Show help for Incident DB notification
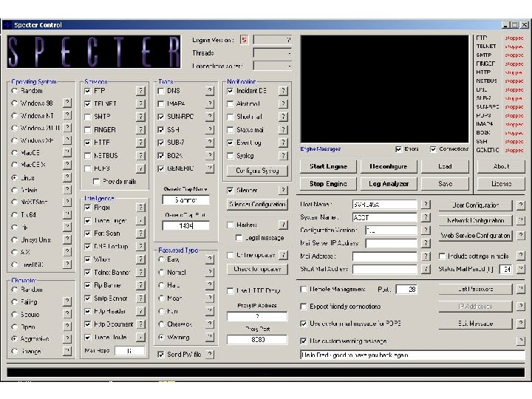The width and height of the screenshot is (532, 399). [283, 91]
